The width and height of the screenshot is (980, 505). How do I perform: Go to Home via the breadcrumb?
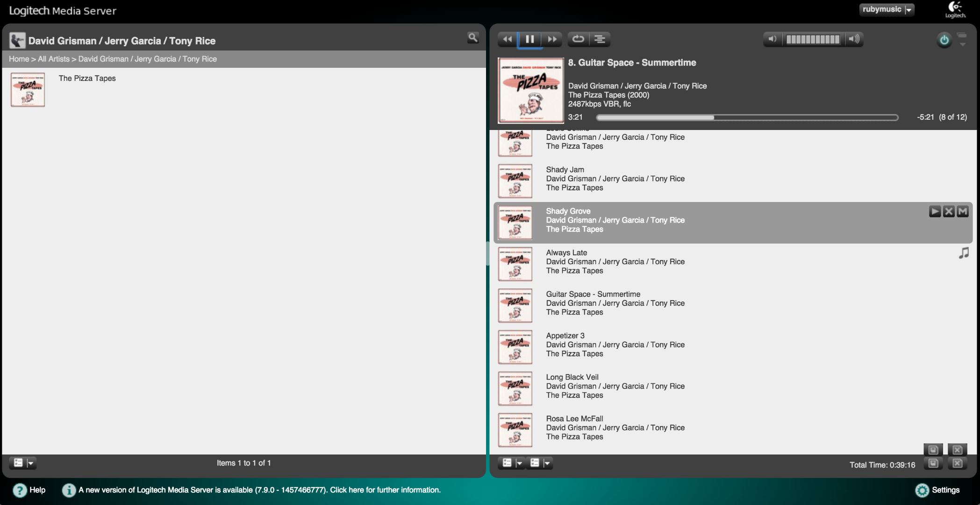[x=19, y=58]
